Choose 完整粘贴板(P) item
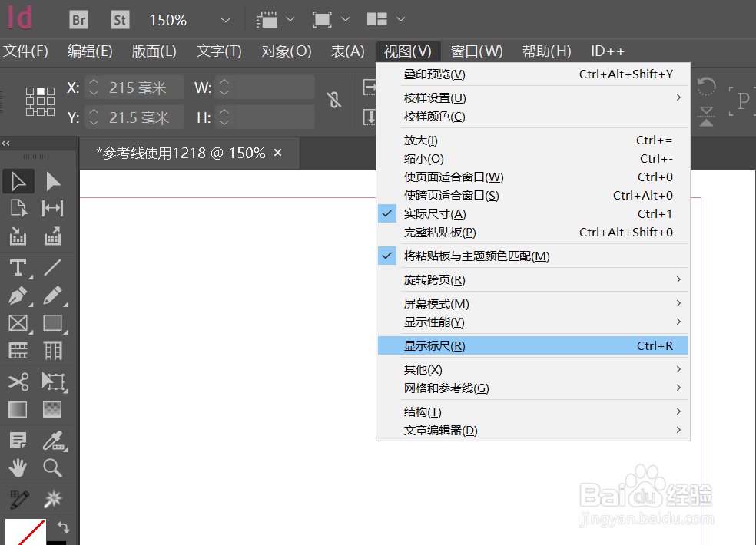 click(x=532, y=233)
